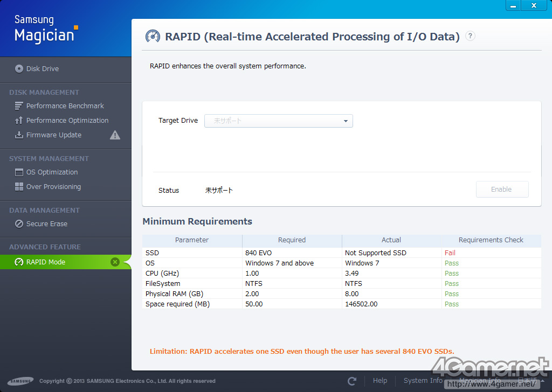Click the Performance Optimization arrows icon
The image size is (552, 392).
point(19,120)
